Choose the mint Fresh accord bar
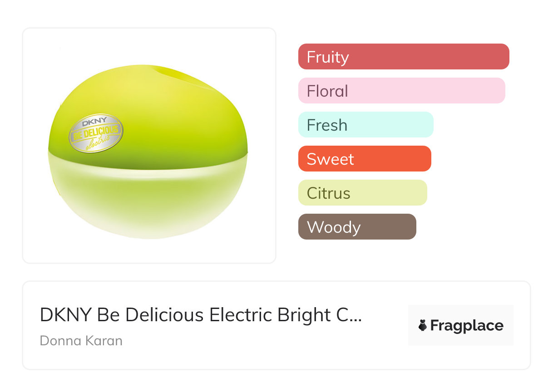 click(365, 125)
